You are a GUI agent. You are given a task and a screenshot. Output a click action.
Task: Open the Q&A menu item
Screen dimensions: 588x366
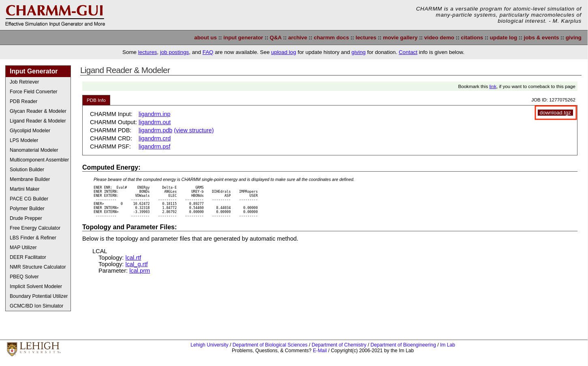[276, 38]
